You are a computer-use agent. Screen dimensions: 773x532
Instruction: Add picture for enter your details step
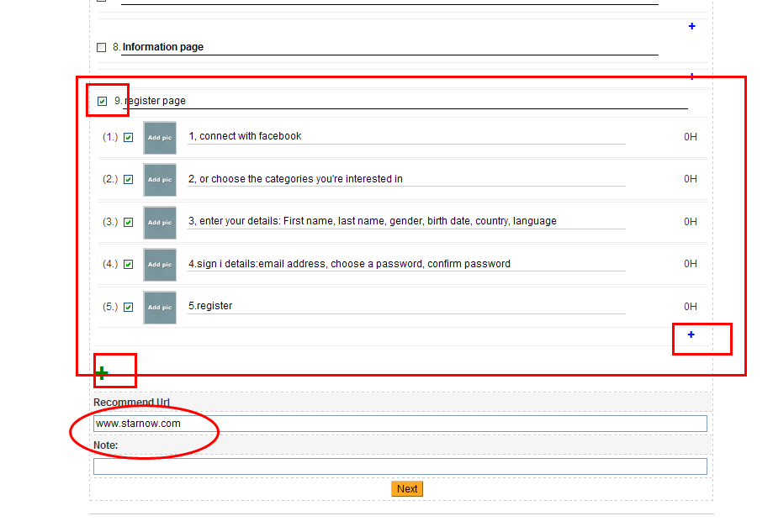coord(160,223)
